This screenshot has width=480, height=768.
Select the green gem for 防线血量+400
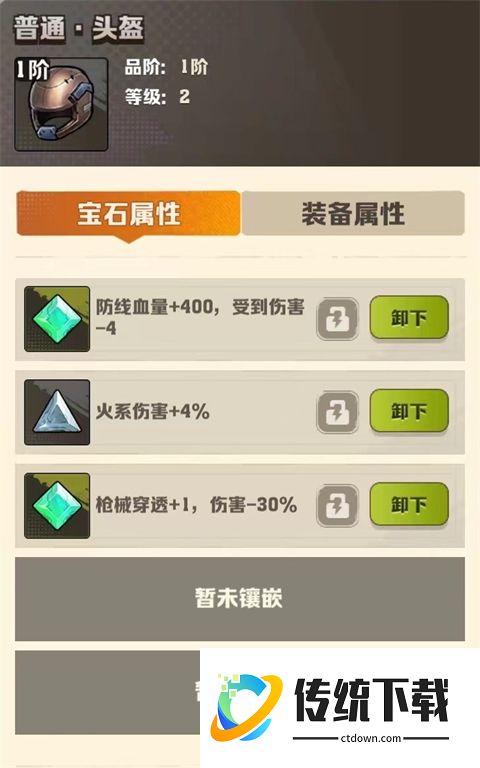click(x=57, y=319)
